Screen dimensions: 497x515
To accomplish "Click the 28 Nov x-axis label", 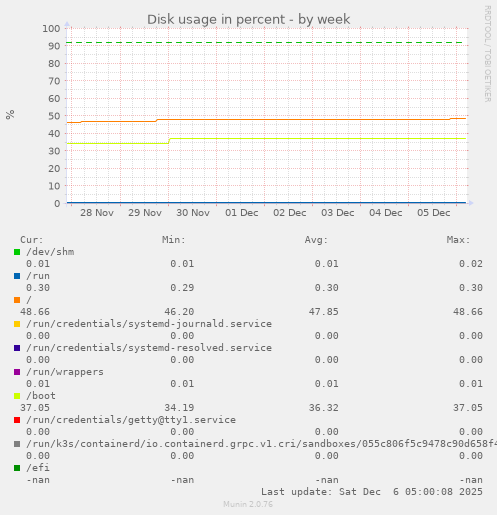I will click(97, 213).
